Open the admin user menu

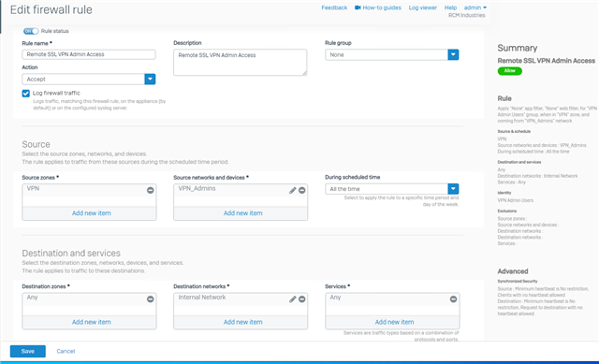pyautogui.click(x=475, y=7)
